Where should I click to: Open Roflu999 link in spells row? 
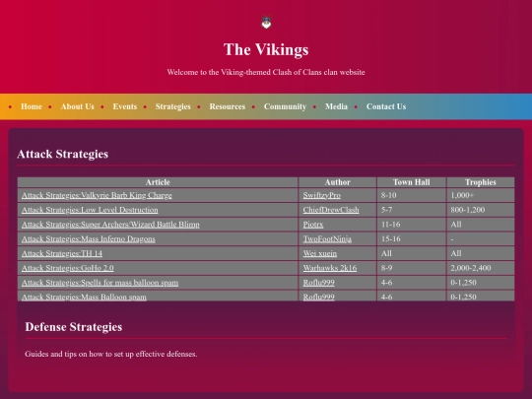point(318,283)
